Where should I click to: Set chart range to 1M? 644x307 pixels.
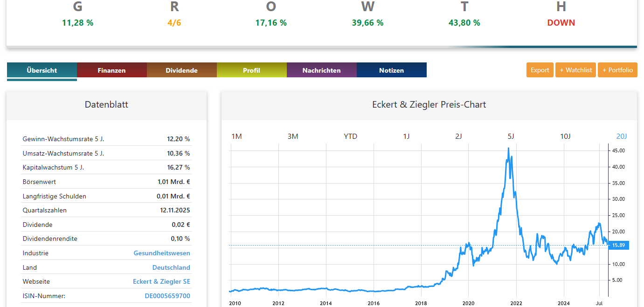(x=237, y=136)
